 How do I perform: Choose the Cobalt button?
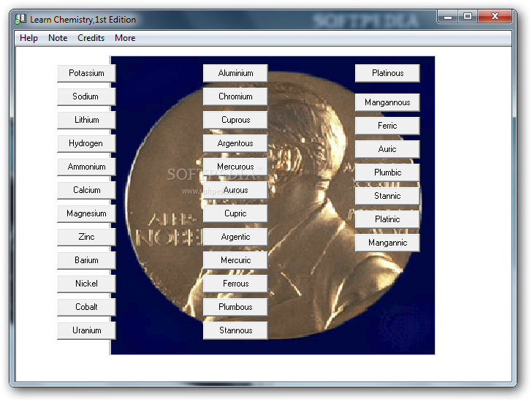point(86,308)
